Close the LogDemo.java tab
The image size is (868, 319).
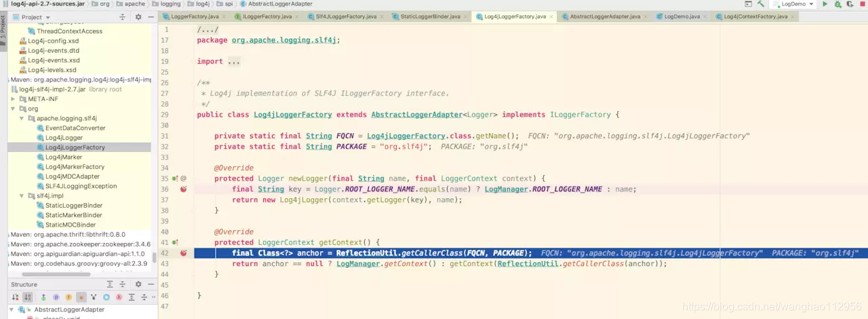pyautogui.click(x=705, y=16)
